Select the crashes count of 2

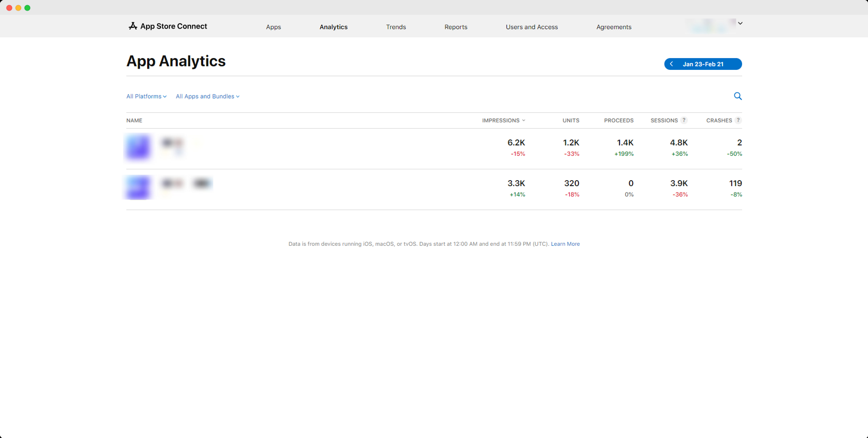[x=740, y=142]
